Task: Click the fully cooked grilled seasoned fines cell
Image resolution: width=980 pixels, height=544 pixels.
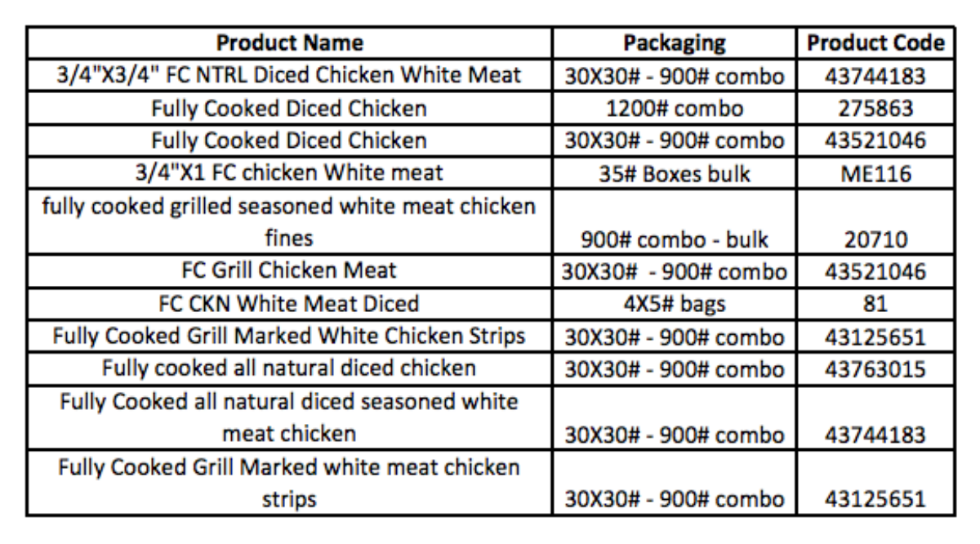Action: point(291,222)
